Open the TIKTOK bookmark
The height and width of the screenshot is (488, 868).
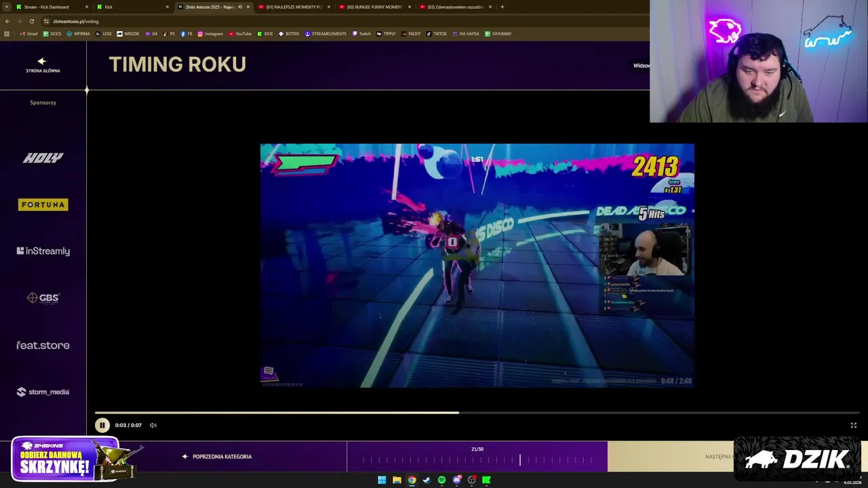(437, 34)
